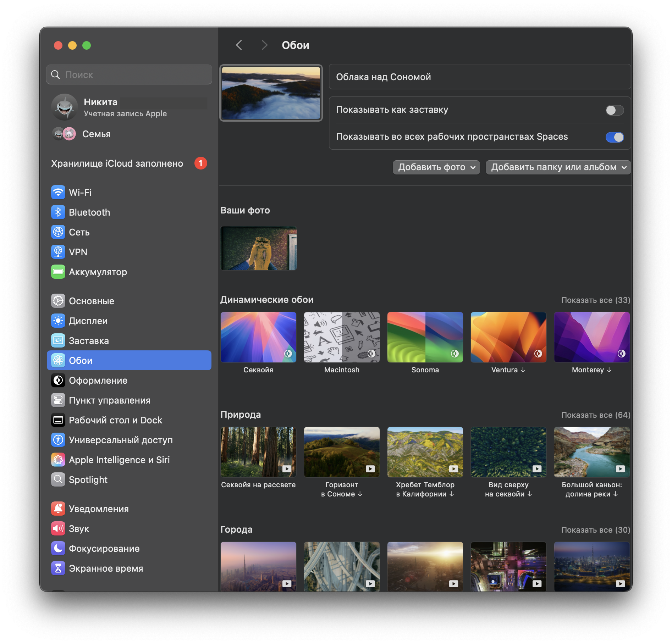Viewport: 672px width, 644px height.
Task: Open the Пункт управления icon
Action: click(58, 400)
